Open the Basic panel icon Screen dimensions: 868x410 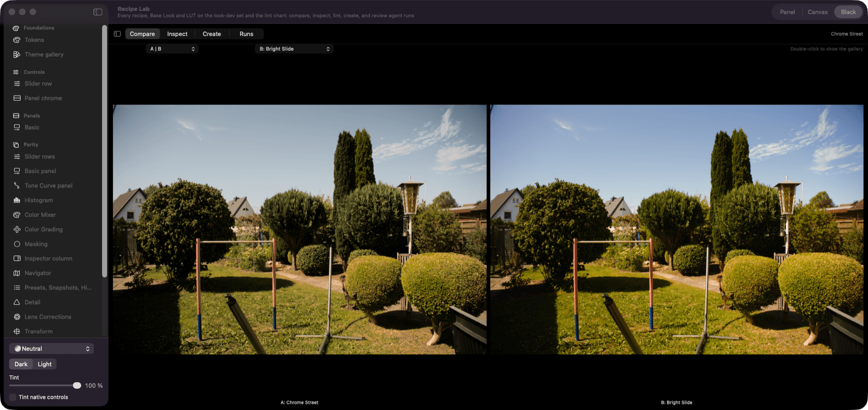[x=17, y=171]
